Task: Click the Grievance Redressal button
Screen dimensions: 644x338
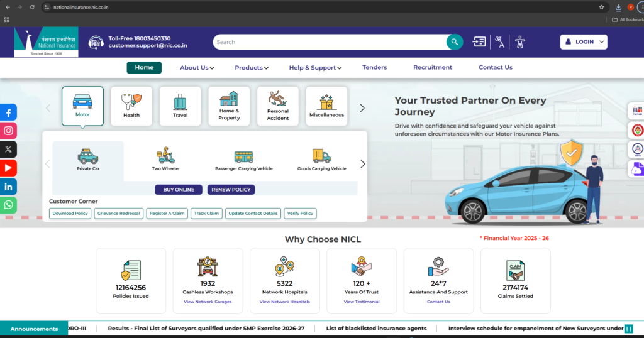Action: [x=119, y=214]
